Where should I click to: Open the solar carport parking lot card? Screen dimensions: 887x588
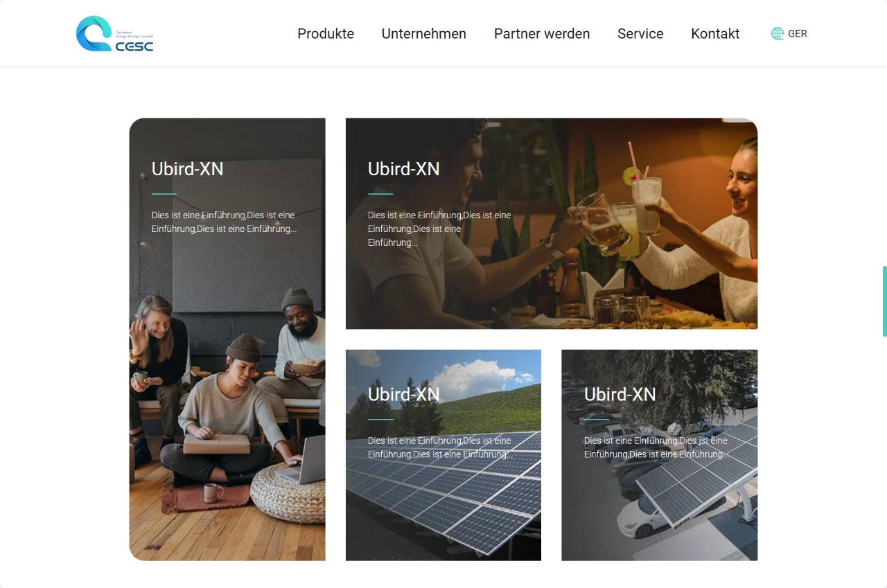(660, 455)
